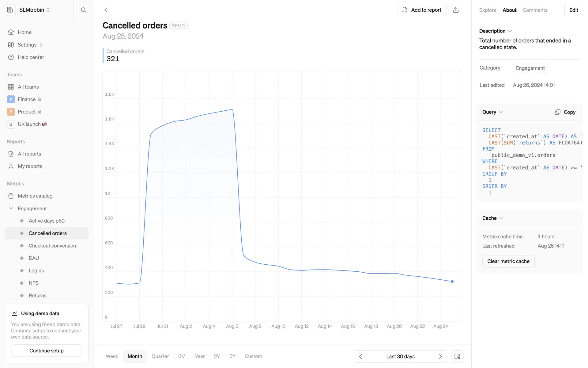Open chart display settings icon
Image resolution: width=588 pixels, height=368 pixels.
[x=457, y=356]
